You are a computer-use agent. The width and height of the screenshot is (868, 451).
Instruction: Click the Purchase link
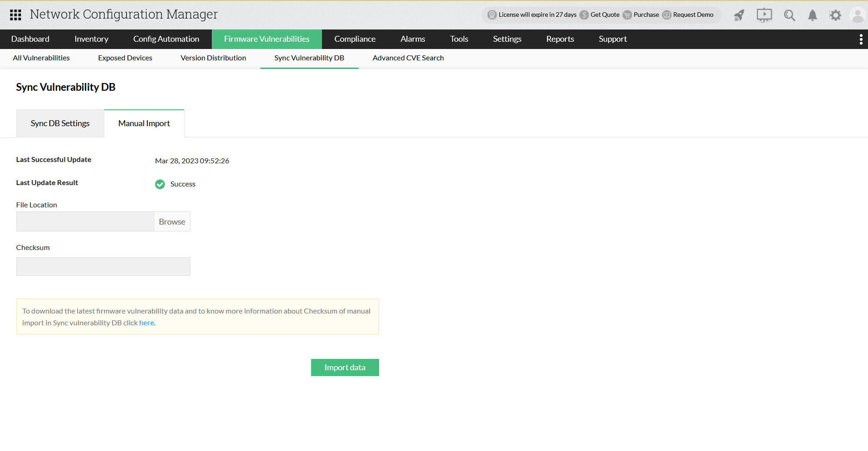646,15
